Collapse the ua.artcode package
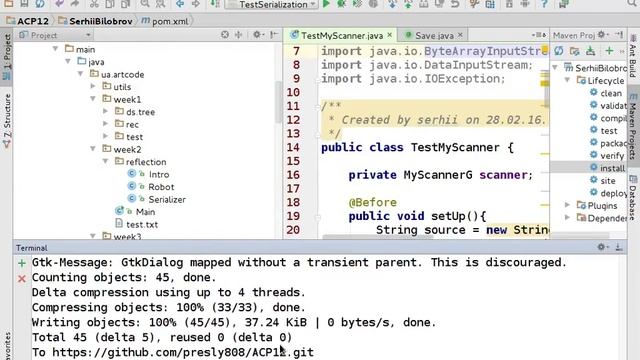Image resolution: width=640 pixels, height=360 pixels. 80,74
